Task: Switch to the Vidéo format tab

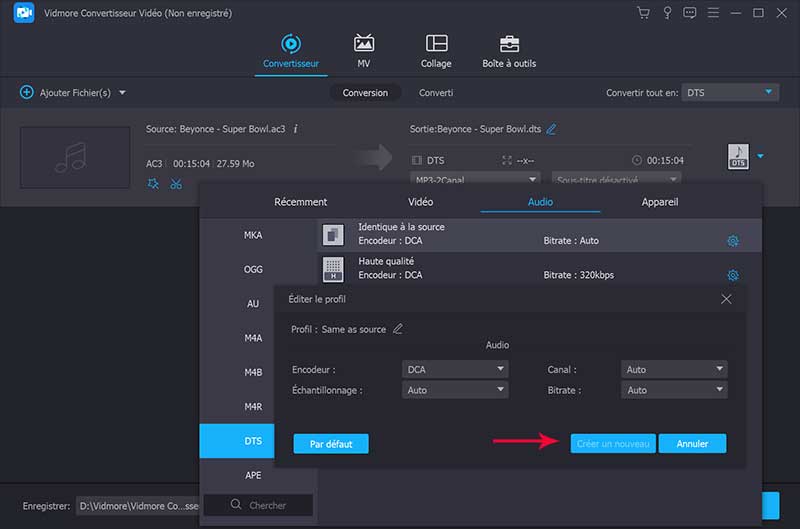Action: tap(421, 201)
